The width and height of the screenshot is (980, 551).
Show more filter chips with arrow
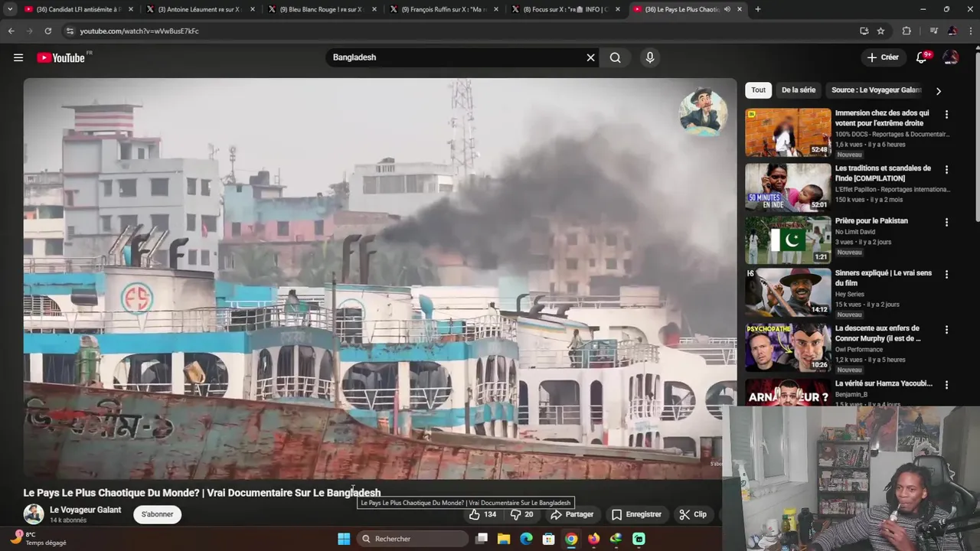click(939, 91)
